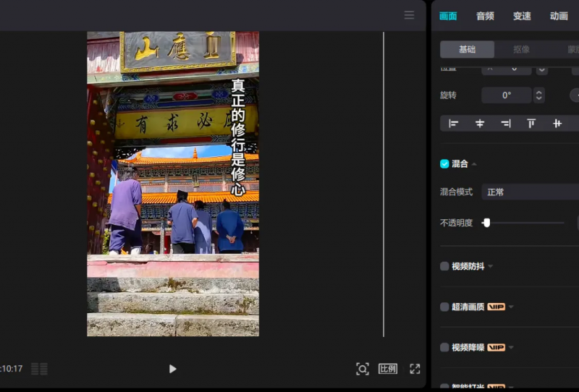Click the align top icon

coord(531,124)
